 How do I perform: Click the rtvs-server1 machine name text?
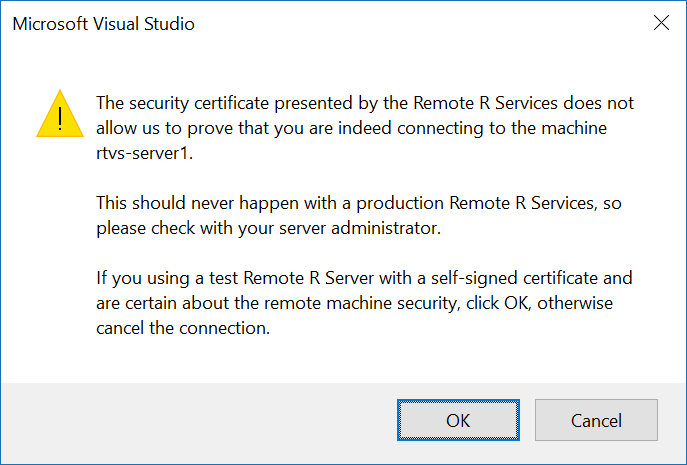click(x=144, y=153)
